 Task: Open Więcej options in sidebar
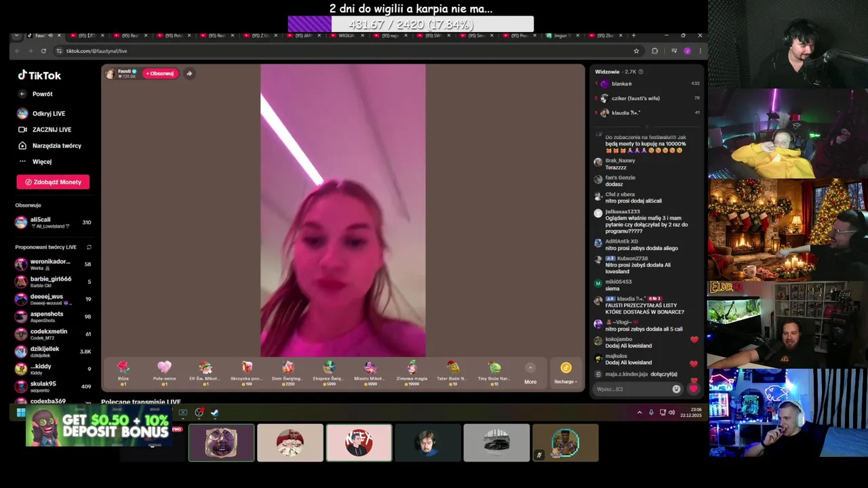click(35, 161)
